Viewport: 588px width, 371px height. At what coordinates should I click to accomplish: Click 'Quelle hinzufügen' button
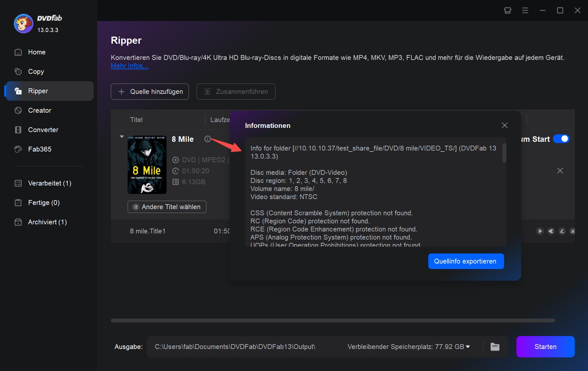pos(150,92)
